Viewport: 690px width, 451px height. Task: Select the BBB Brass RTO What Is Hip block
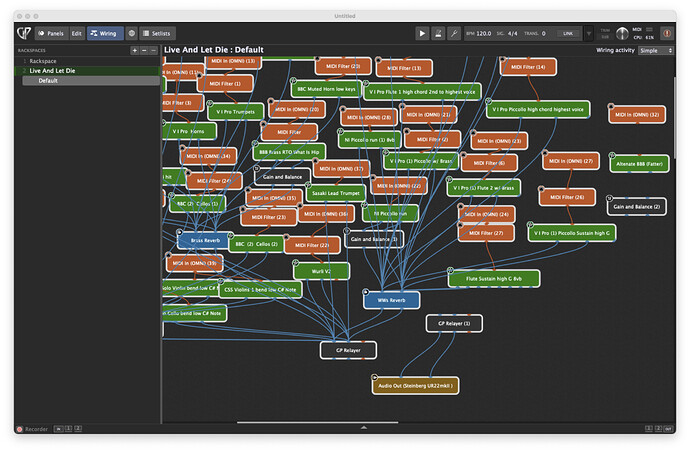[289, 152]
